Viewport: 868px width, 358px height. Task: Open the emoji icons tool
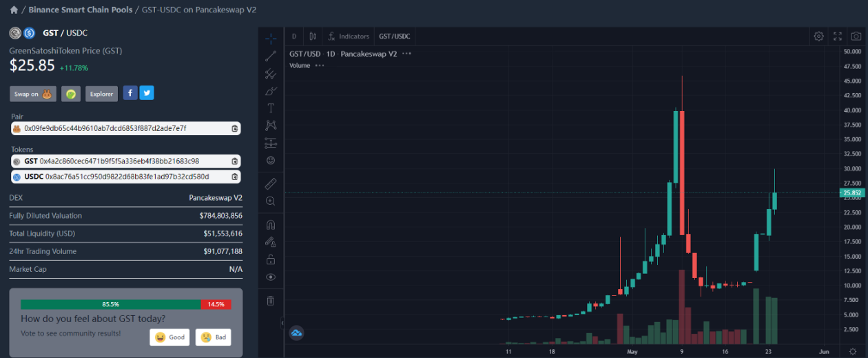271,160
